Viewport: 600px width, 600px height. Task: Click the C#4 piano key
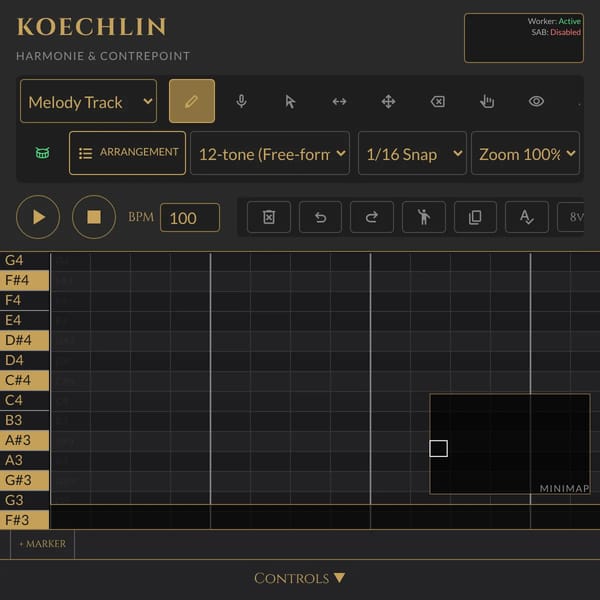[x=24, y=380]
